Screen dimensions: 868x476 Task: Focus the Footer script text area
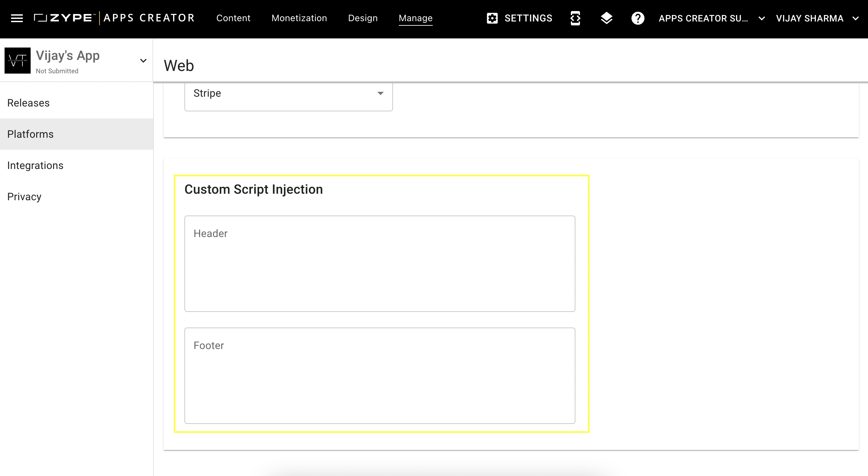[x=380, y=376]
